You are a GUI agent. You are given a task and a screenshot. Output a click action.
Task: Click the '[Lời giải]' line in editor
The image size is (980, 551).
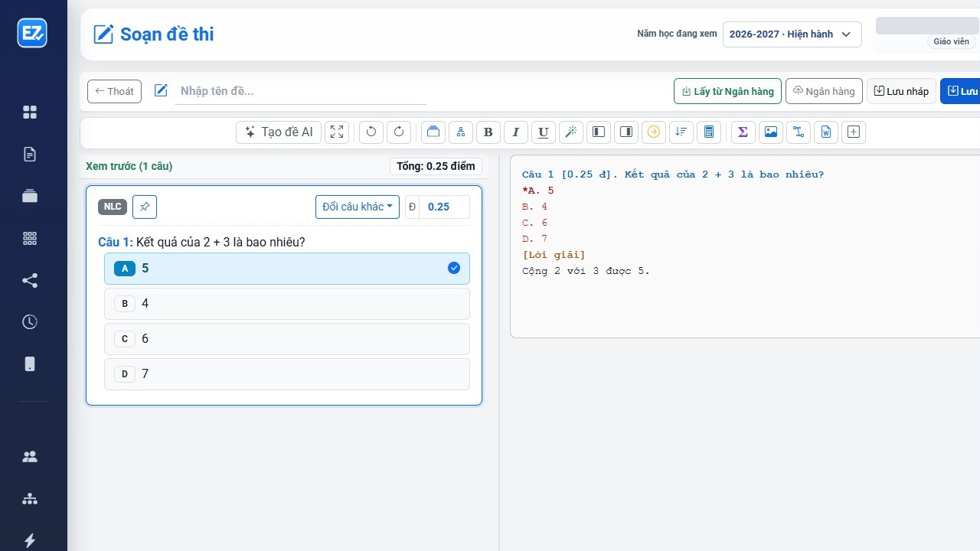point(554,255)
